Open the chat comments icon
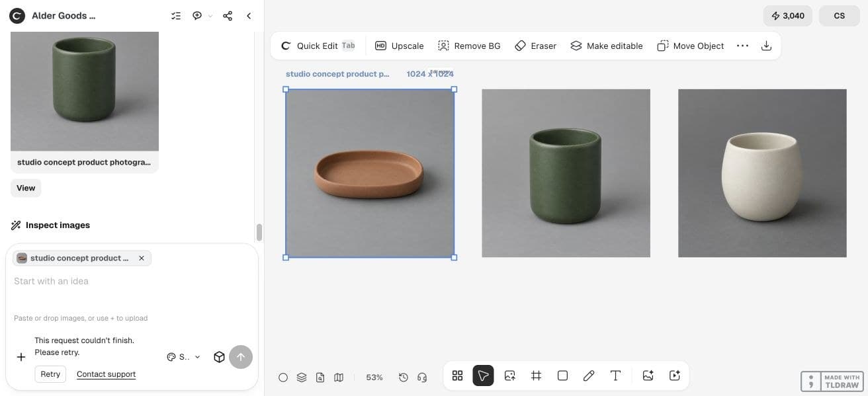 click(197, 16)
